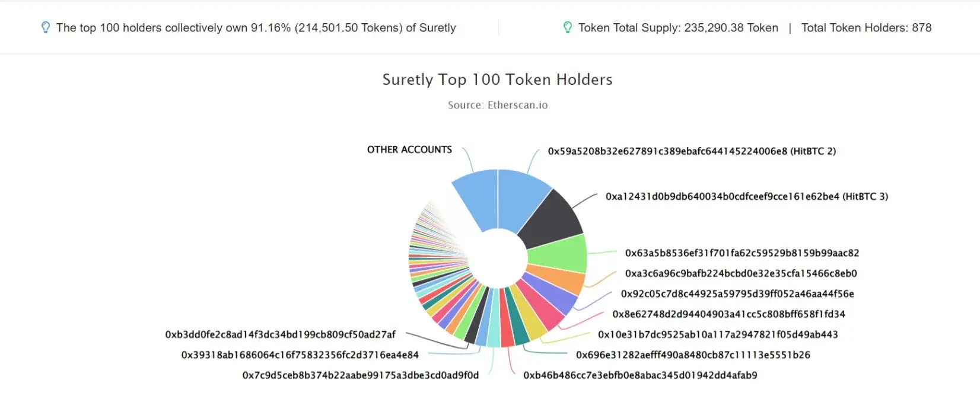Click the OTHER ACCOUNTS label
980x399 pixels.
[x=409, y=149]
